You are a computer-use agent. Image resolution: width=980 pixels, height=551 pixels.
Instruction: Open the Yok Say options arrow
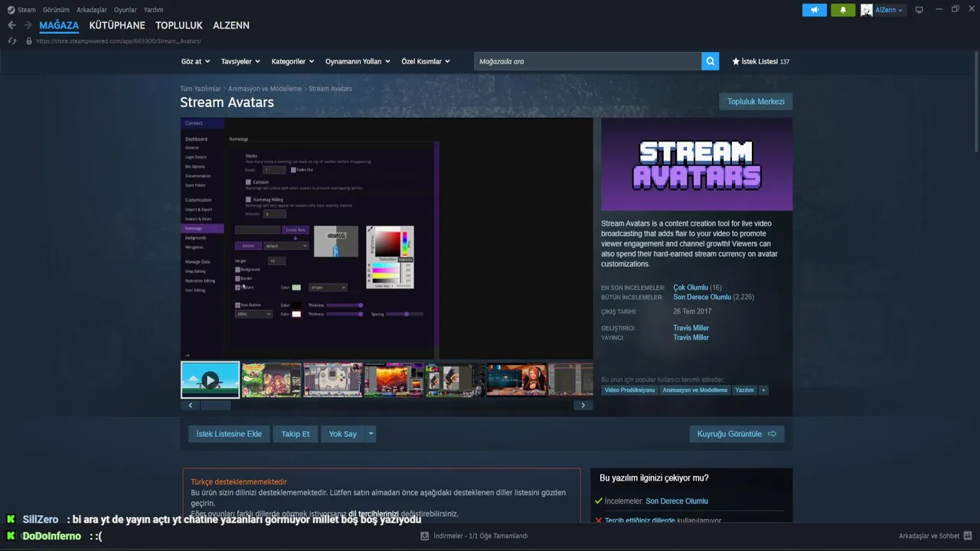(x=371, y=434)
